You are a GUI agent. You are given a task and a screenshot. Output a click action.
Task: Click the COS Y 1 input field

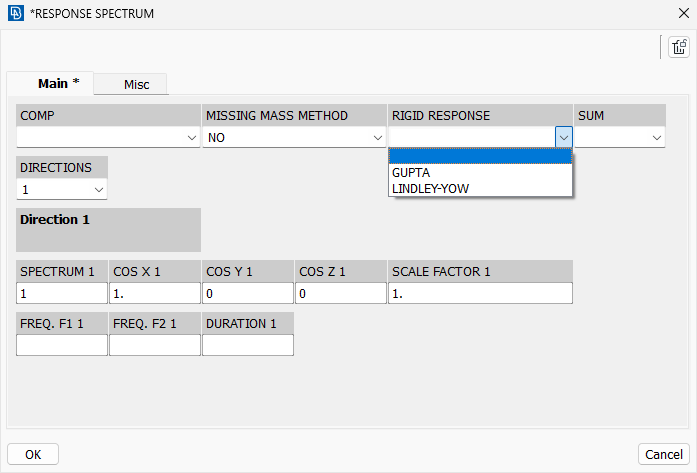point(248,293)
